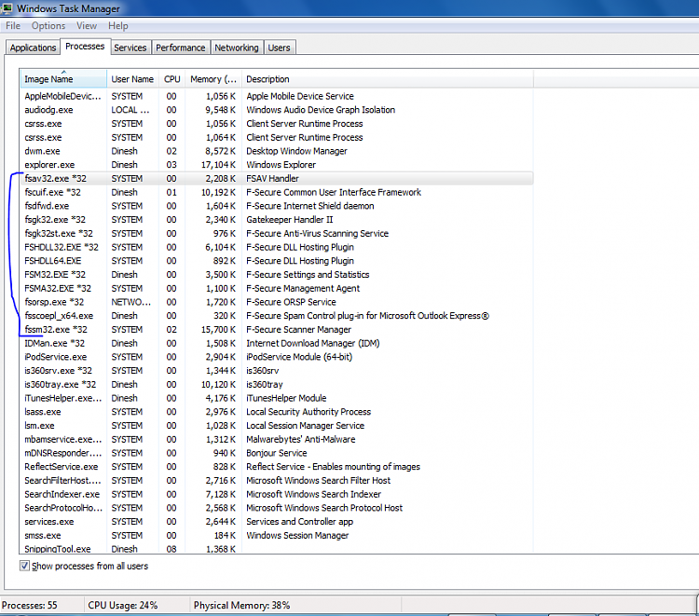The image size is (699, 616).
Task: Select the services.exe process
Action: click(x=277, y=522)
